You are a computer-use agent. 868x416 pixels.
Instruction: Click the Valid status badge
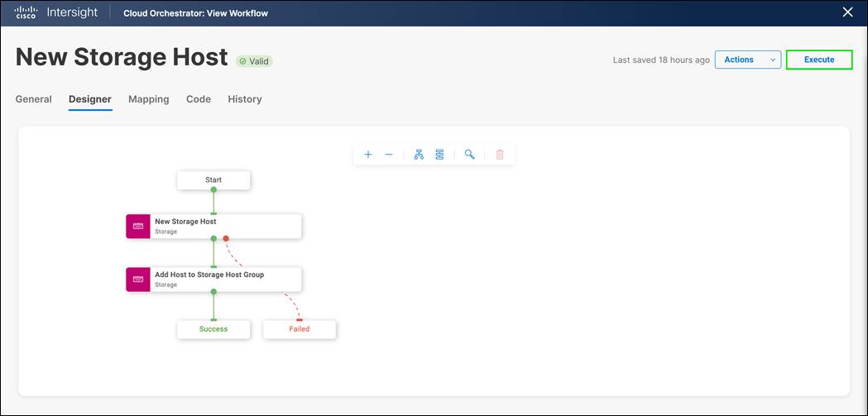tap(254, 61)
